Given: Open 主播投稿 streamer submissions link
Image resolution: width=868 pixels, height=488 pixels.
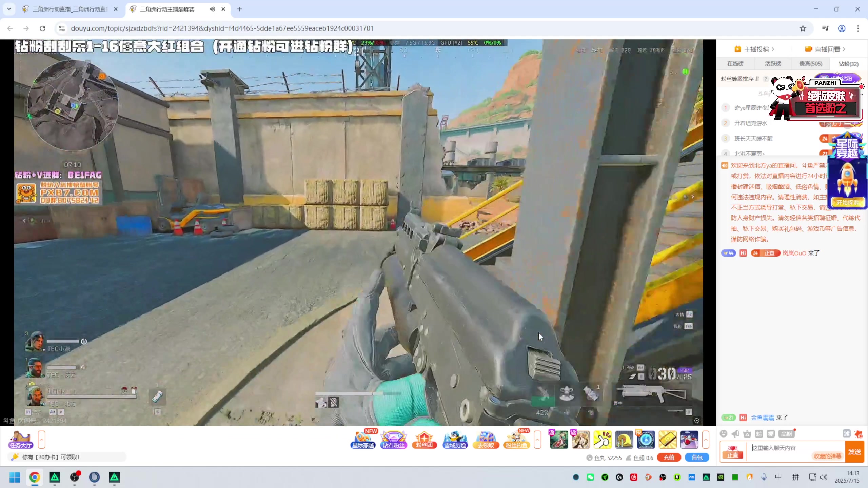Looking at the screenshot, I should pyautogui.click(x=754, y=49).
